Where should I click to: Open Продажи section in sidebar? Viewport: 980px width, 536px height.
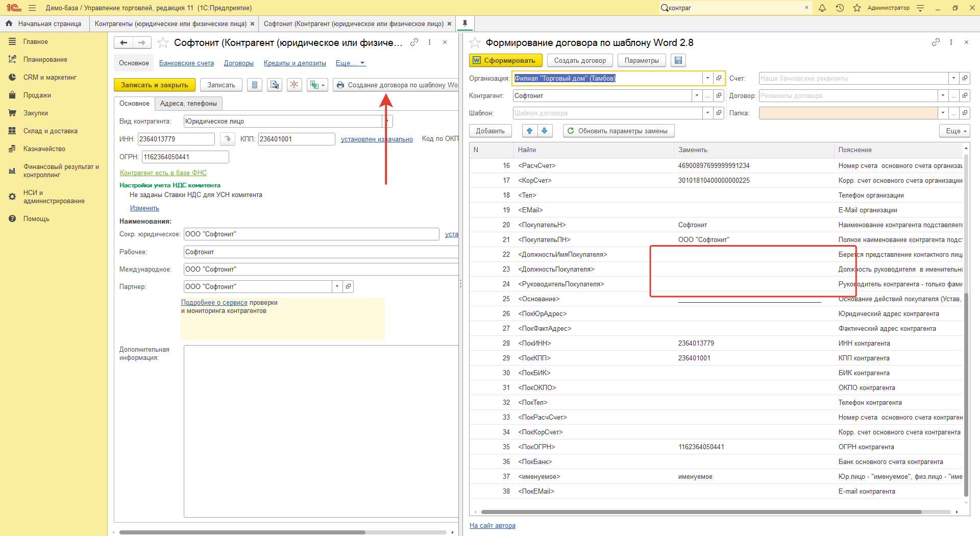(37, 95)
